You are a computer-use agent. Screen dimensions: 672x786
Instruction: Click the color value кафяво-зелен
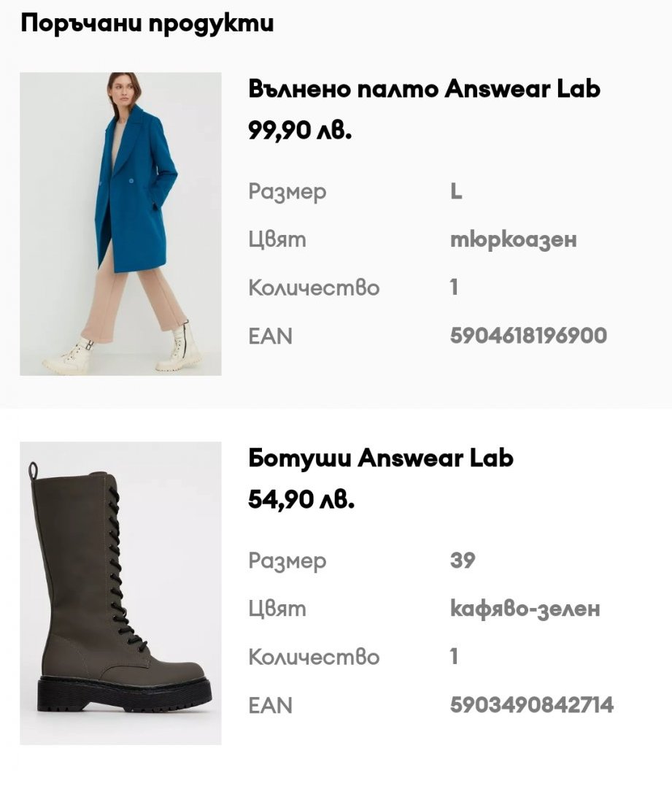coord(525,609)
